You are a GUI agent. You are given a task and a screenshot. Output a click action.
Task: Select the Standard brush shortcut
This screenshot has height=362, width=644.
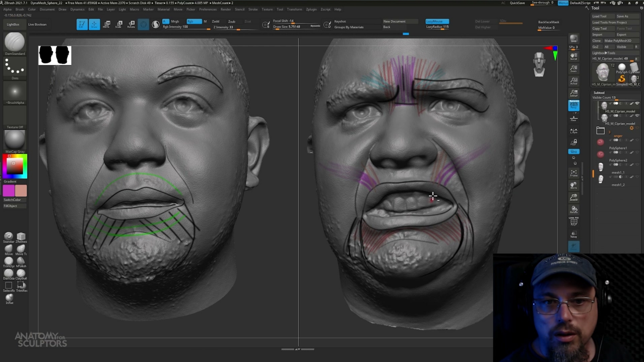(9, 238)
